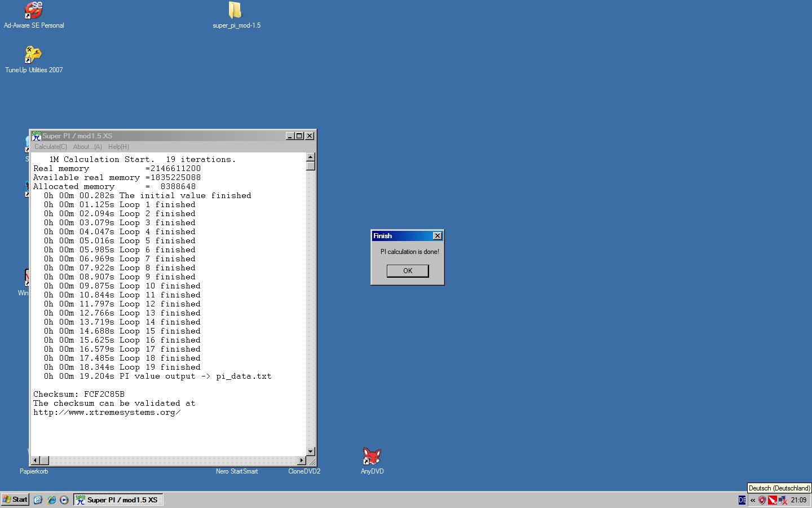Click the red security shield tray icon
This screenshot has width=812, height=508.
pos(762,500)
